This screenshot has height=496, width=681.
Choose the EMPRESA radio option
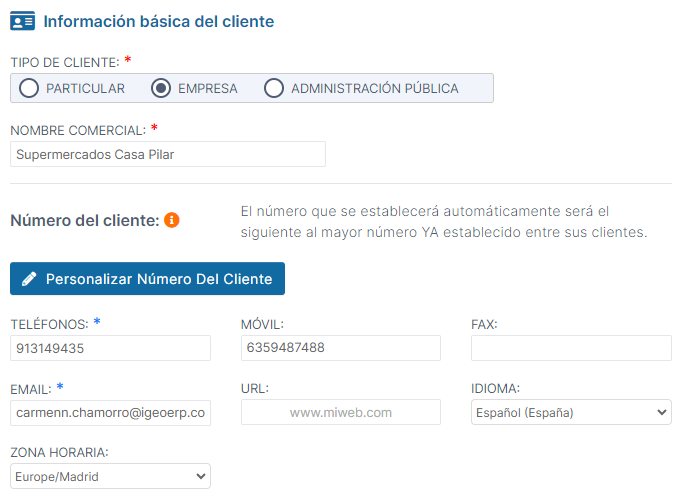click(x=161, y=88)
